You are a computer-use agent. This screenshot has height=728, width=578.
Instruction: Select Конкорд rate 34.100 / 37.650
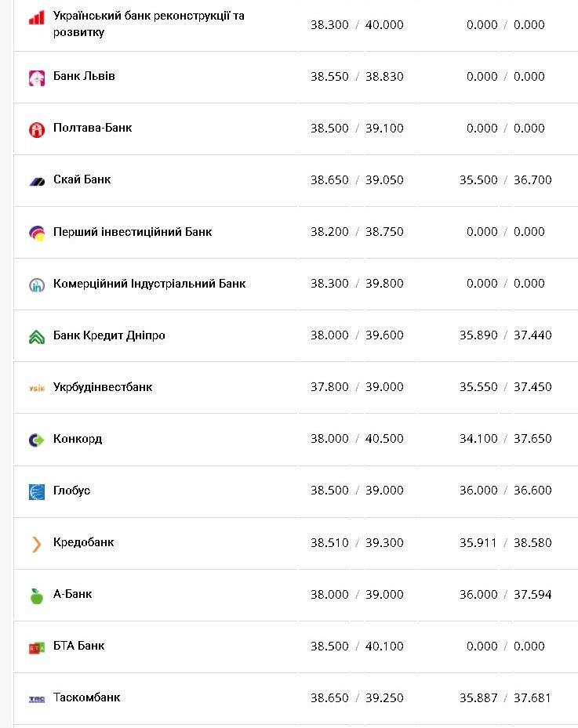505,439
